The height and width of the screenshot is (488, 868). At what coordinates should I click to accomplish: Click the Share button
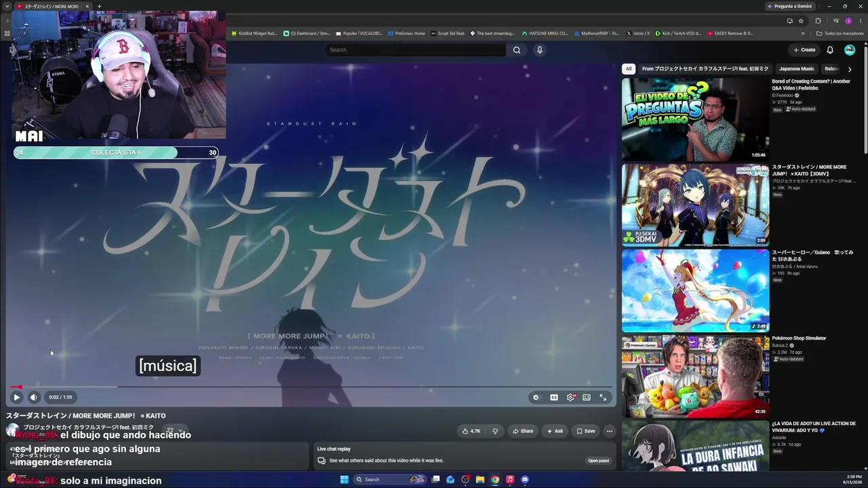click(x=523, y=431)
